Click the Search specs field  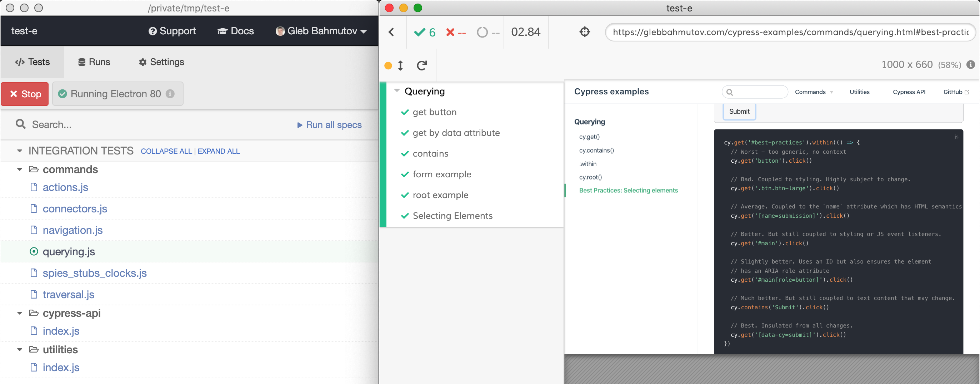click(152, 124)
